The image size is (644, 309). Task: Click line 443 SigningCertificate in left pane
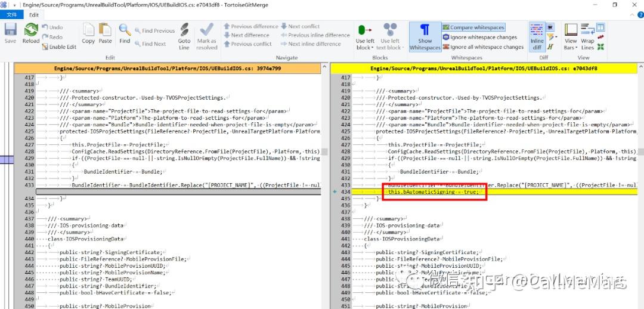tap(111, 252)
